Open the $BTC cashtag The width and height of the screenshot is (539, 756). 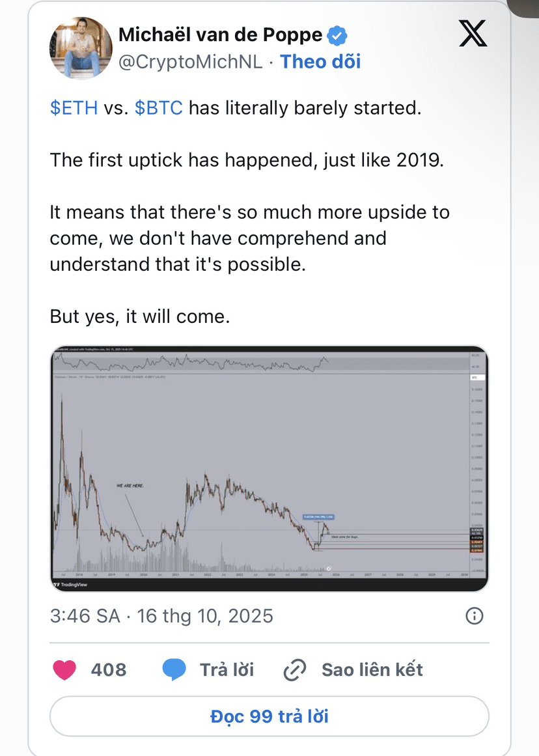tap(159, 108)
